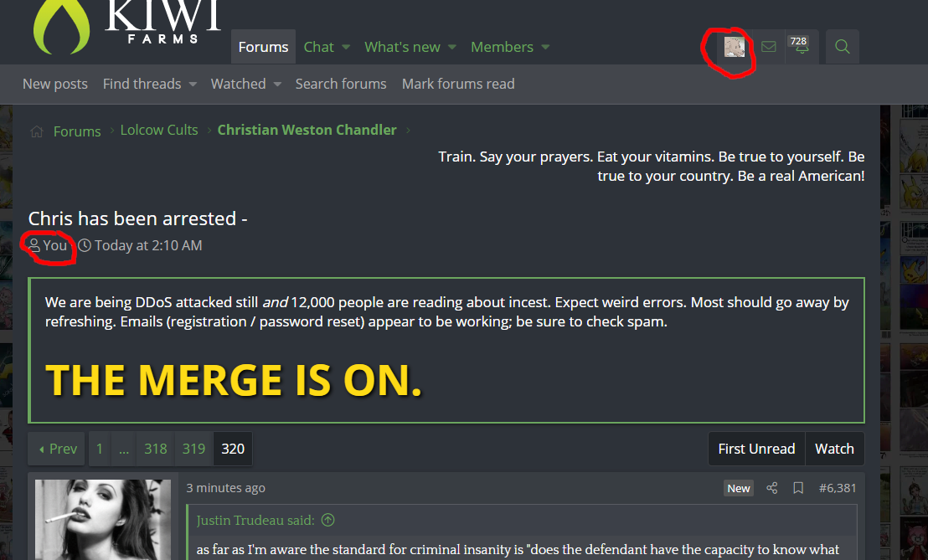
Task: Open the Christian Weston Chandler breadcrumb link
Action: pos(307,130)
